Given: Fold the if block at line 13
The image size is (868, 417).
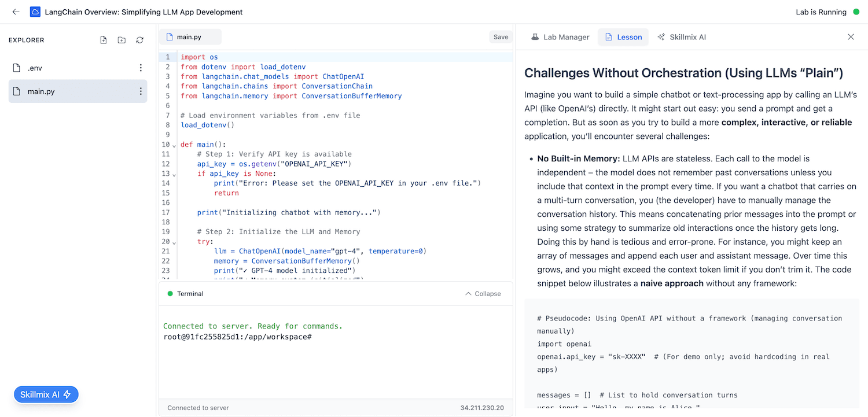Looking at the screenshot, I should pyautogui.click(x=174, y=174).
